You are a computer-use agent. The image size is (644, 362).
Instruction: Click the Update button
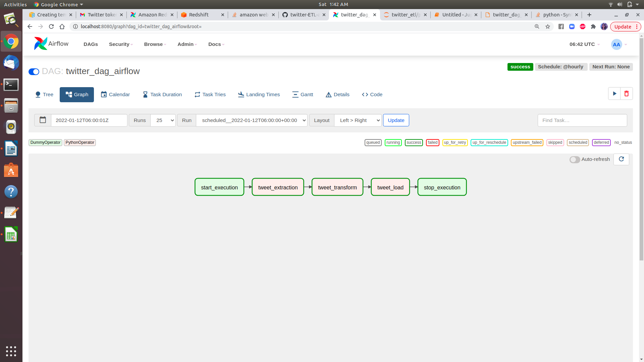[396, 120]
